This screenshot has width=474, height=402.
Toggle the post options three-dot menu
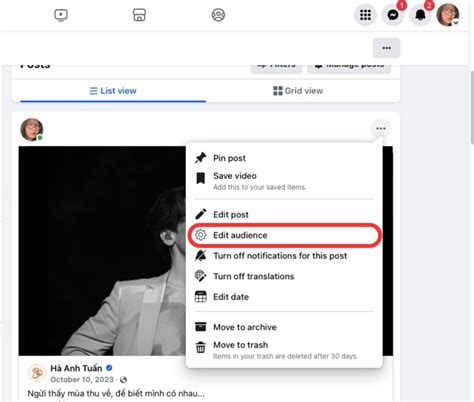(x=381, y=129)
